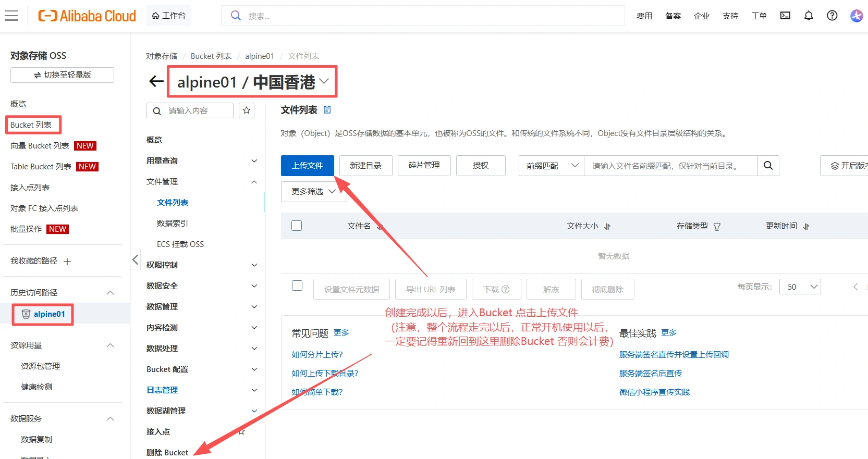The height and width of the screenshot is (459, 868).
Task: Click the search magnifier button for file prefix
Action: coord(768,166)
